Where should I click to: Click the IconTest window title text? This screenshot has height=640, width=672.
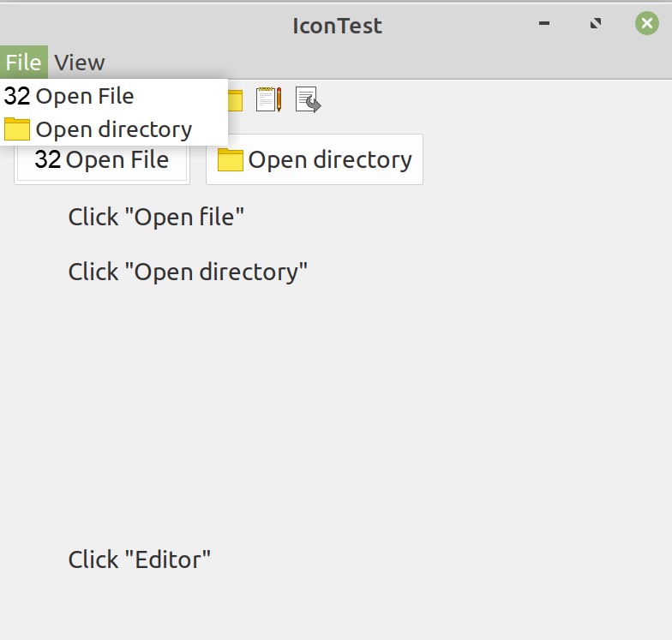338,26
